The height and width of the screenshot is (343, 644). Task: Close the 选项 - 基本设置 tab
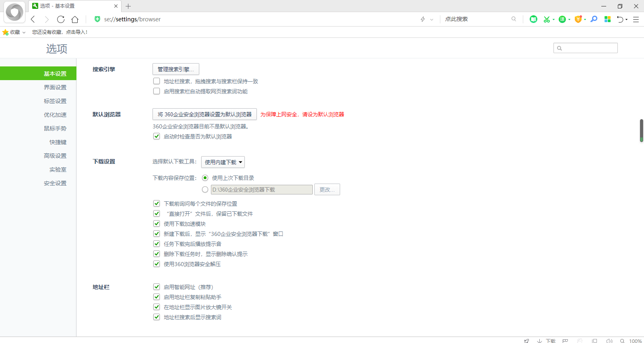click(116, 6)
